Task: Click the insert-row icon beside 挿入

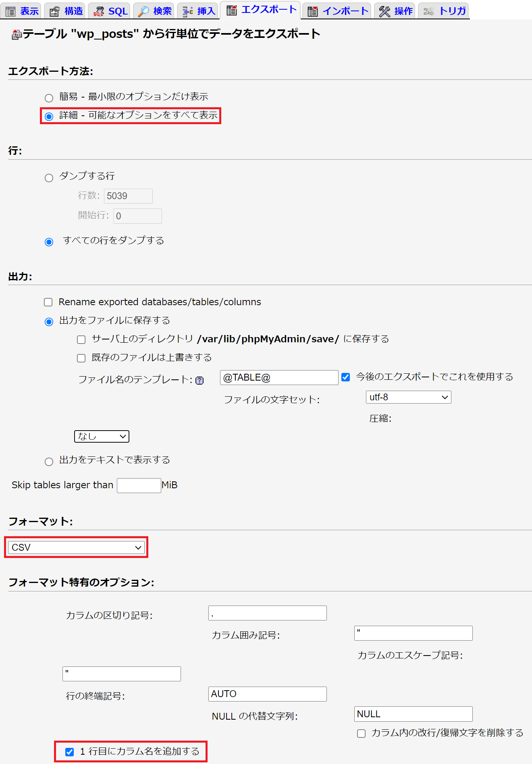Action: click(187, 11)
